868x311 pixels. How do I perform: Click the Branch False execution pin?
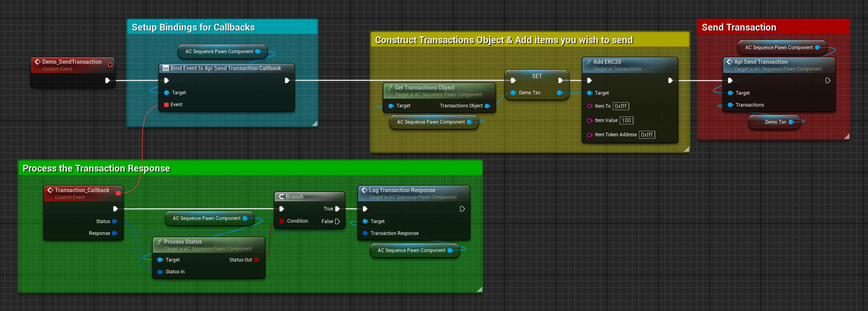[337, 221]
